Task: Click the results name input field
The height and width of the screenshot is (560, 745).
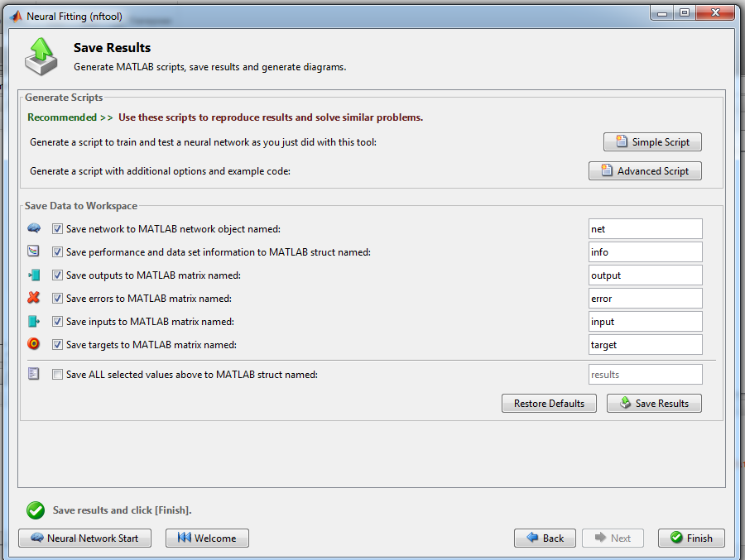Action: [645, 375]
